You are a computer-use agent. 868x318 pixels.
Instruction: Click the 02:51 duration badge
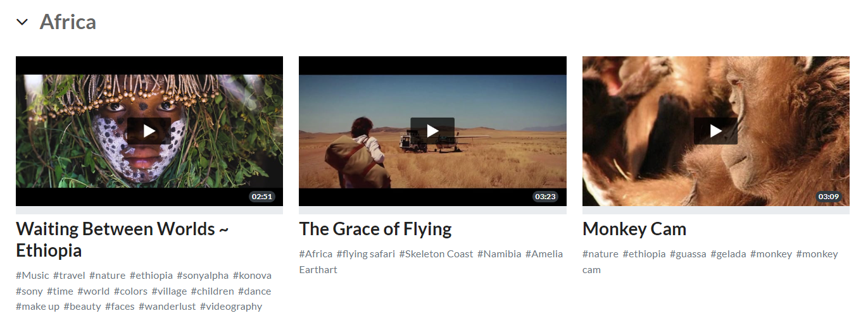click(x=261, y=197)
